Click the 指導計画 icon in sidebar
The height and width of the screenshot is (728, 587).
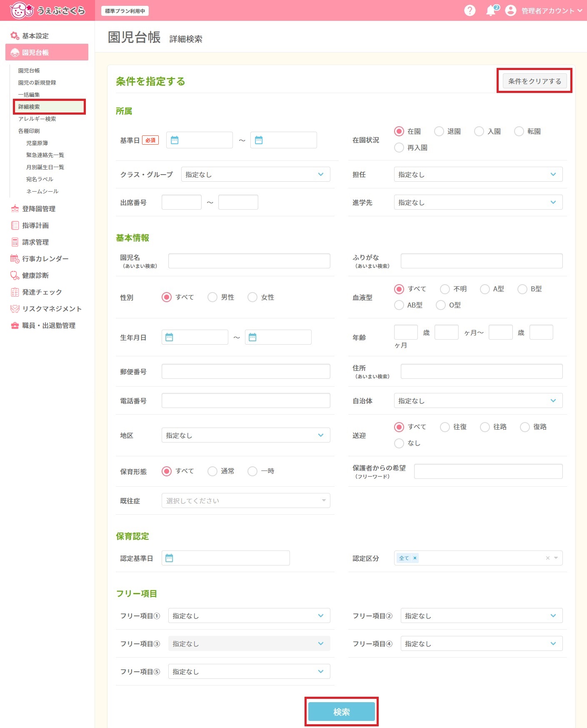click(15, 225)
